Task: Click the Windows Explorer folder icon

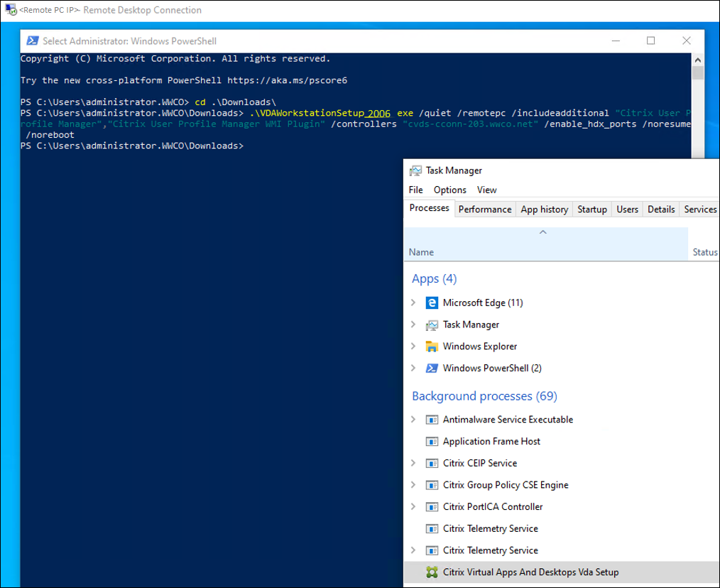Action: (x=431, y=347)
